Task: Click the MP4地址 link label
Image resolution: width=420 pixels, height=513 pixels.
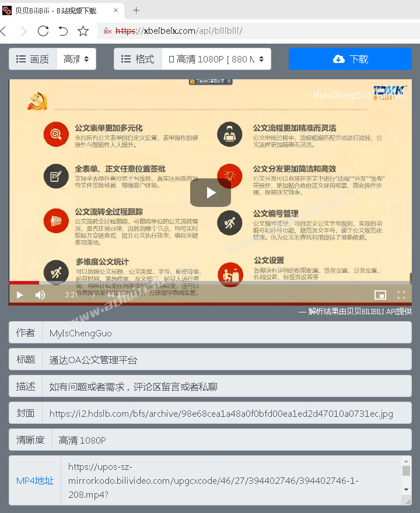Action: click(x=35, y=480)
